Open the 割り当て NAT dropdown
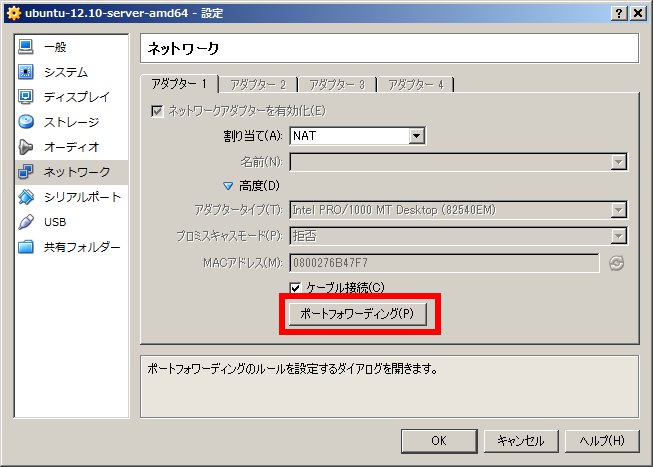This screenshot has width=653, height=467. pyautogui.click(x=357, y=136)
